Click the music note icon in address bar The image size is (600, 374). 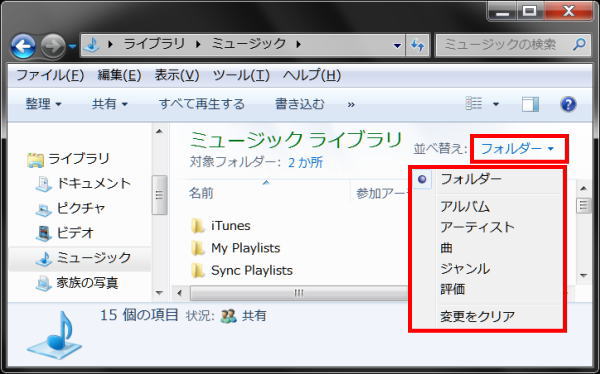[x=92, y=45]
